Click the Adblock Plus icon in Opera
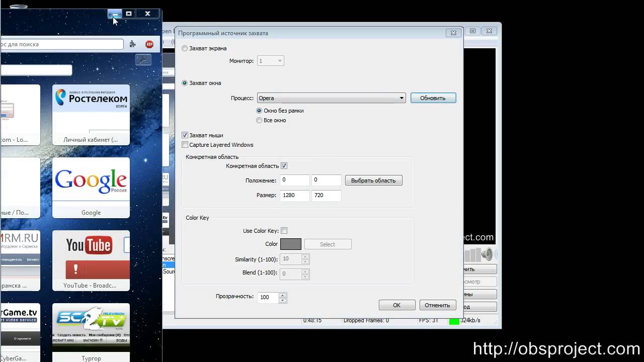Image resolution: width=644 pixels, height=362 pixels. click(149, 44)
